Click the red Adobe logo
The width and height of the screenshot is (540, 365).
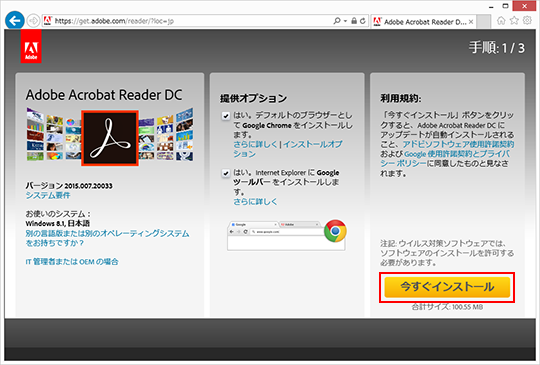[x=31, y=46]
